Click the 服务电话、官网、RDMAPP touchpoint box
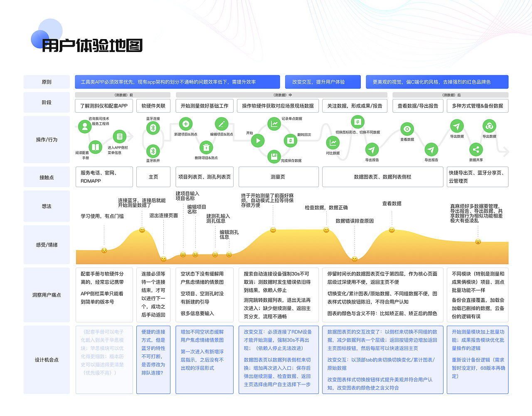Screen dimensions: 532x416 [104, 177]
